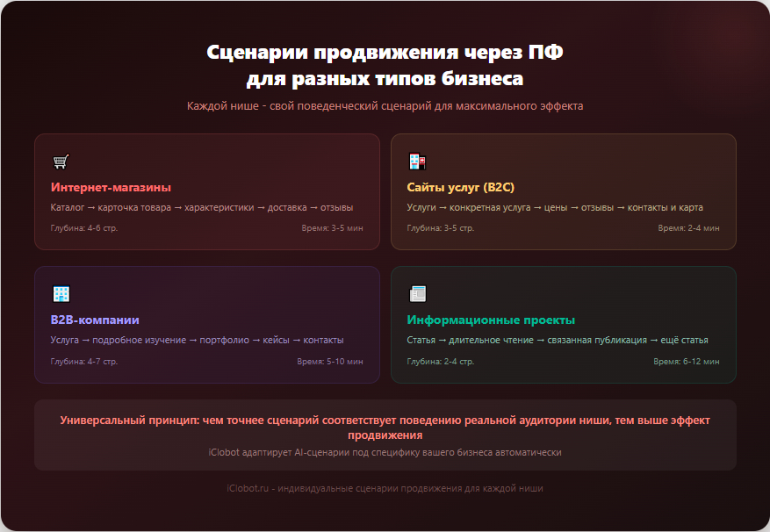Screen dimensions: 770x532
Task: Click the subtitle Каждой нише - свой поведенческий сценарий
Action: point(385,106)
